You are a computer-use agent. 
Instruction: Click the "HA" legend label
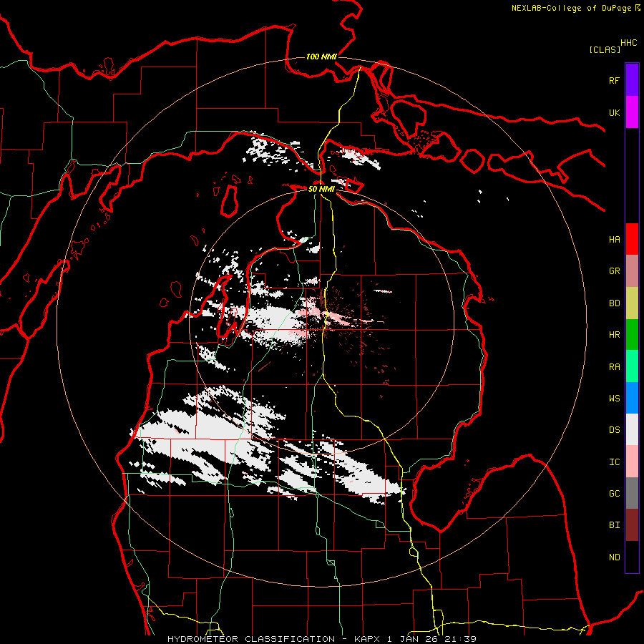[614, 239]
